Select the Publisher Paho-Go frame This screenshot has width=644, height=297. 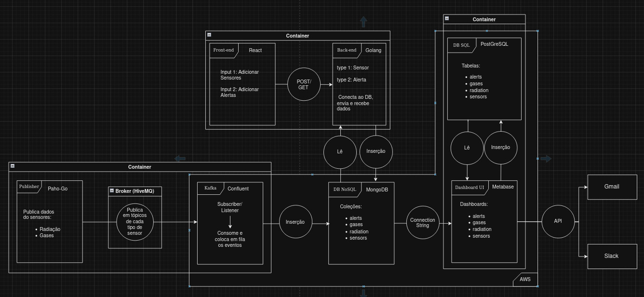tap(50, 221)
